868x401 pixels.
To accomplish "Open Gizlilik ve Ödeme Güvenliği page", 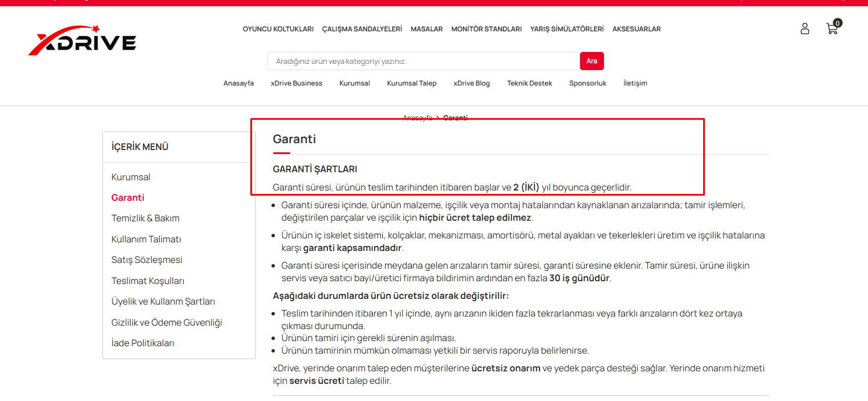I will coord(167,322).
